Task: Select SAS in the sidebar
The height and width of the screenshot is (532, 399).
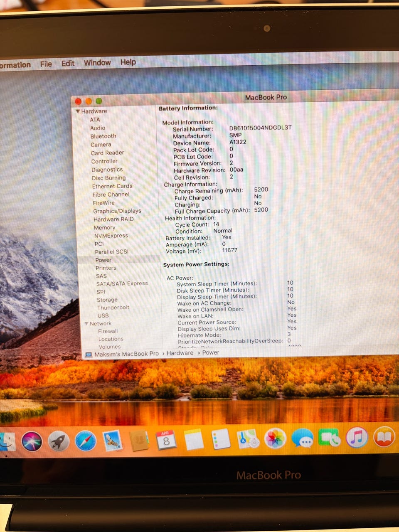Action: [x=101, y=276]
